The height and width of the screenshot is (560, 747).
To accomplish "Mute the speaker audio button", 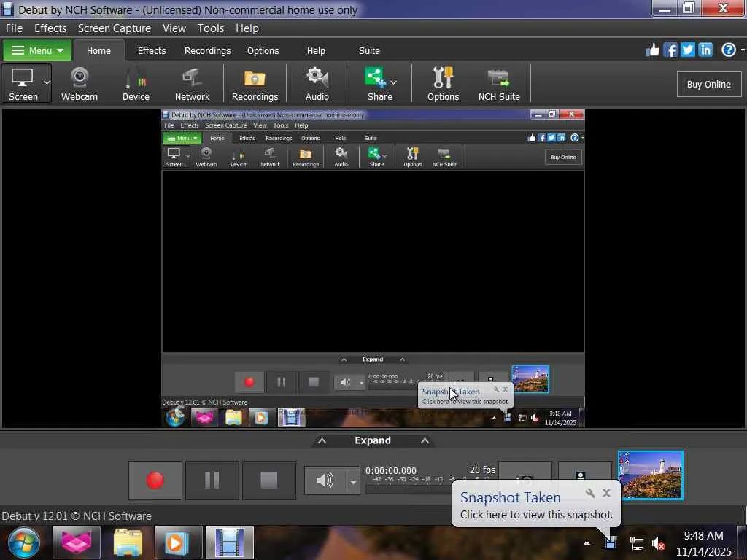I will click(x=325, y=481).
